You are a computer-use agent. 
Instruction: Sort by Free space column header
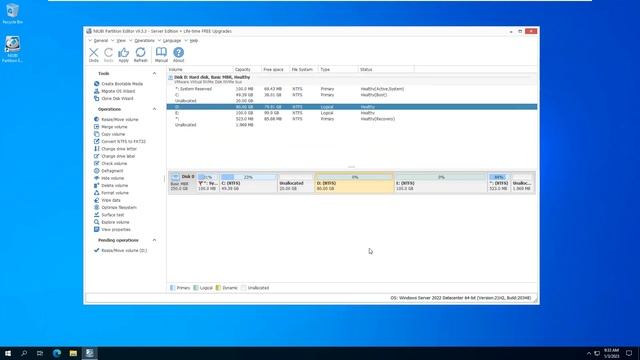click(x=276, y=70)
